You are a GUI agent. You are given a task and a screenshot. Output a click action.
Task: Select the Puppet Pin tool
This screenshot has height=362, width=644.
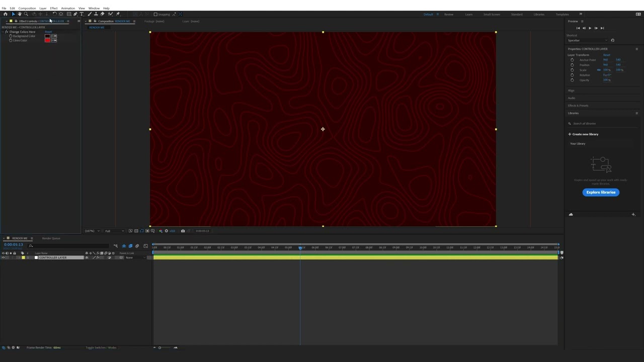click(118, 14)
